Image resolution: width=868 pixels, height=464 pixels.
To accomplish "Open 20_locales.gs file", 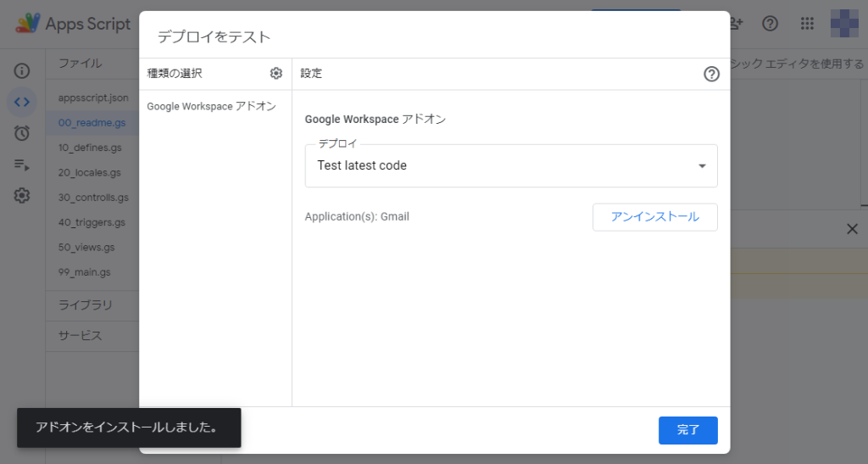I will (x=89, y=173).
